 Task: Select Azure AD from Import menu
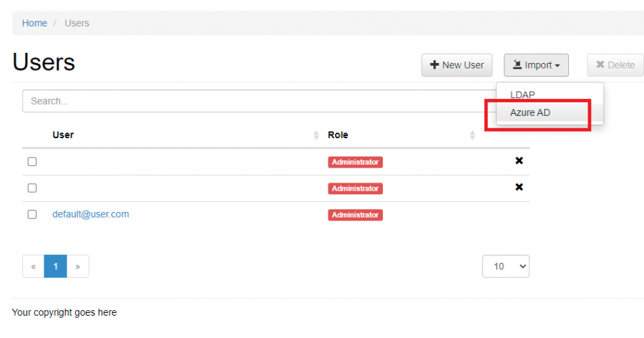pyautogui.click(x=530, y=112)
